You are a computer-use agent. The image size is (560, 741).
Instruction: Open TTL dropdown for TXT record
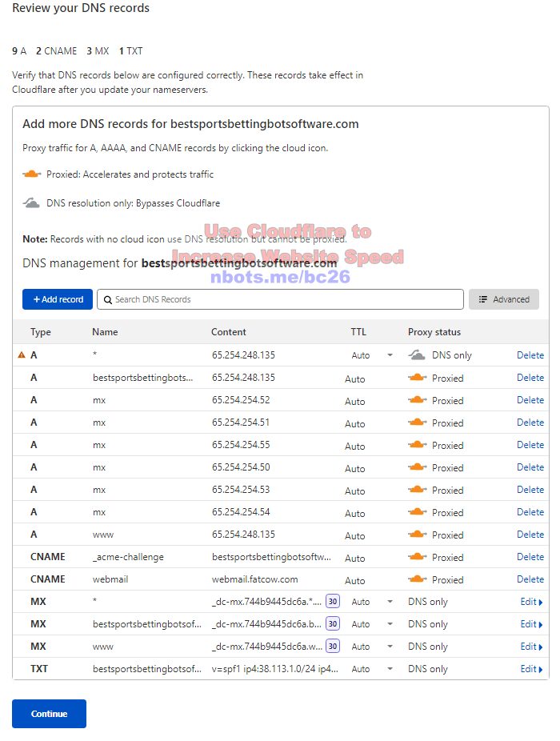(390, 669)
